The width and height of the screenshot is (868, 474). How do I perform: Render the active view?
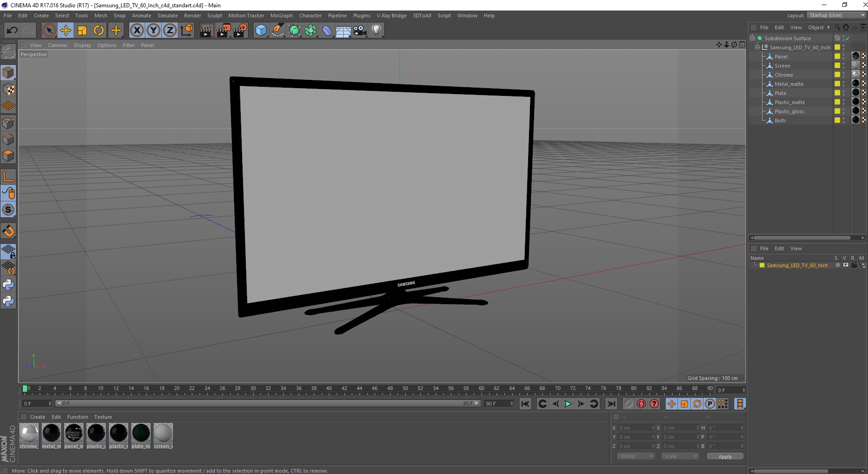[x=206, y=31]
